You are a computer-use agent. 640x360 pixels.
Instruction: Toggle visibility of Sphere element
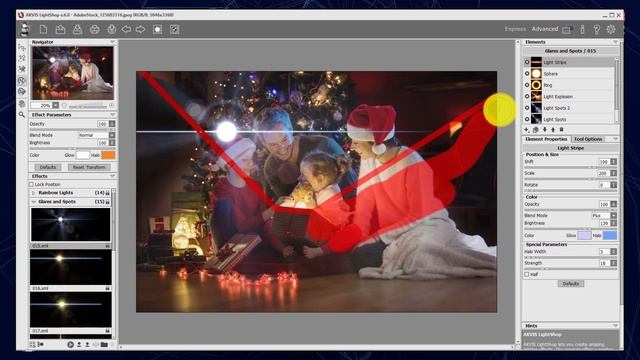pos(527,73)
